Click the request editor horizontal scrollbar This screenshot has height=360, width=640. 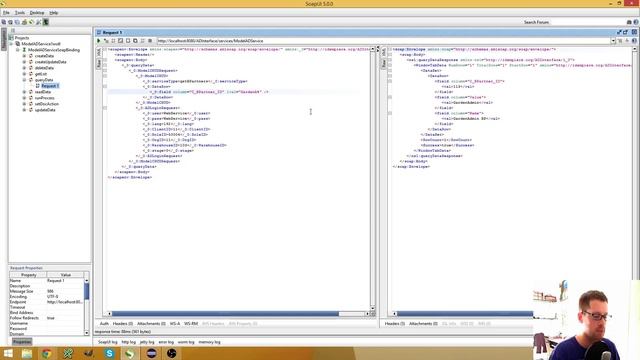tap(226, 314)
